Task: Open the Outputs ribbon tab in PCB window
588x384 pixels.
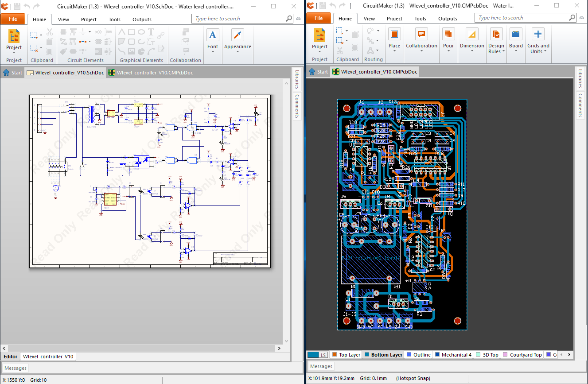Action: tap(448, 19)
